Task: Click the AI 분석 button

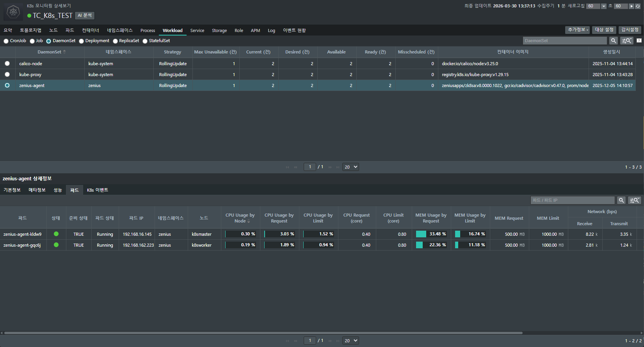Action: click(85, 16)
